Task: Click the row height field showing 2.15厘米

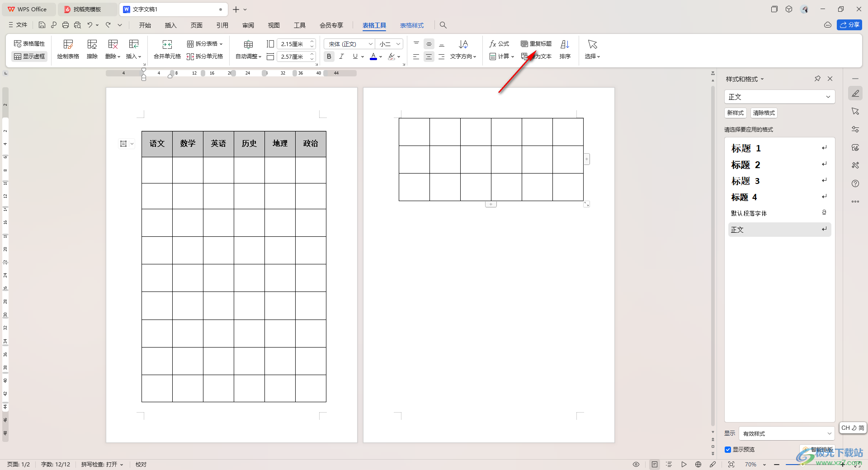Action: coord(292,44)
